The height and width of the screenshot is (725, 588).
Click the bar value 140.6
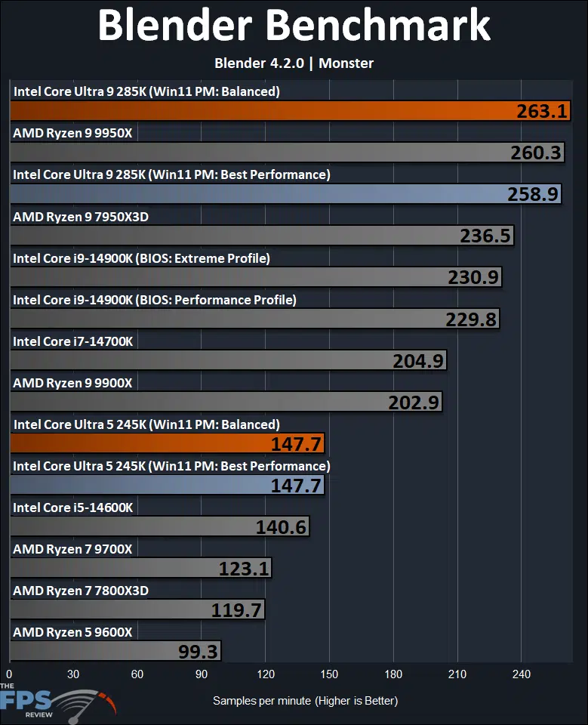[x=281, y=527]
